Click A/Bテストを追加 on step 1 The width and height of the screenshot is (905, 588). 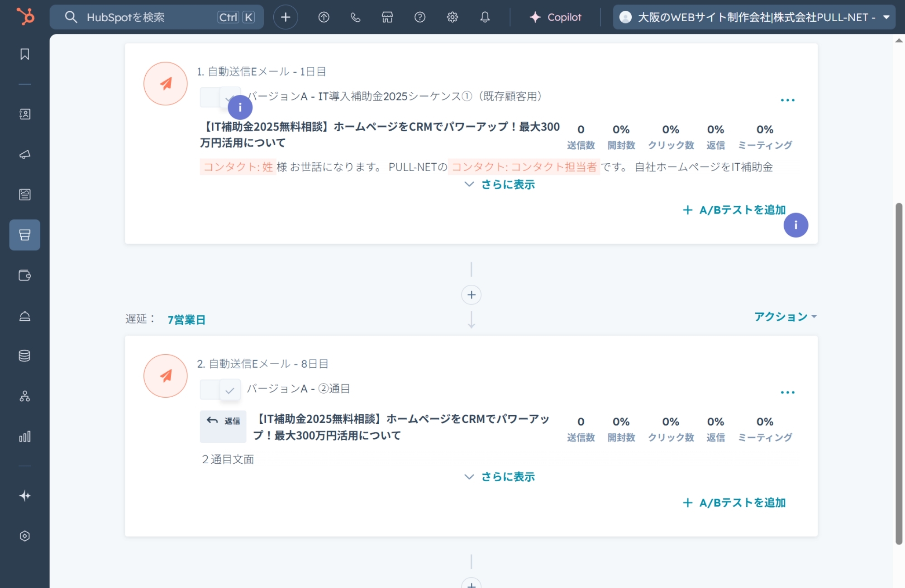(x=734, y=210)
